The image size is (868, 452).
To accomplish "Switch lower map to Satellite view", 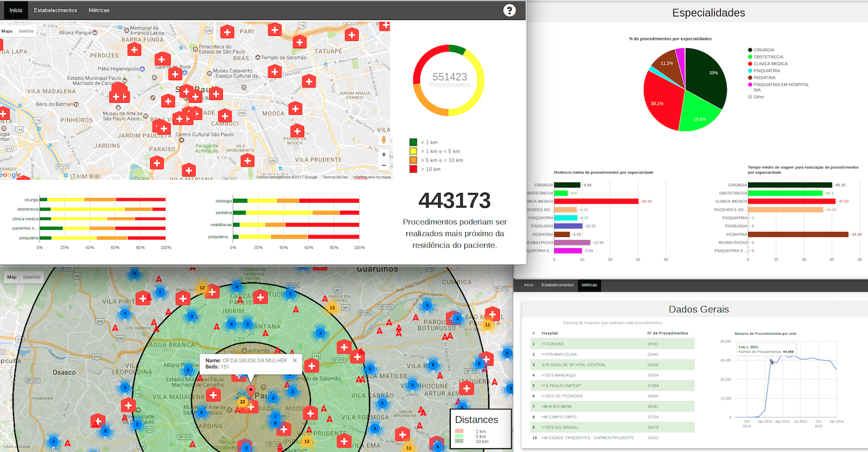I will click(x=32, y=277).
